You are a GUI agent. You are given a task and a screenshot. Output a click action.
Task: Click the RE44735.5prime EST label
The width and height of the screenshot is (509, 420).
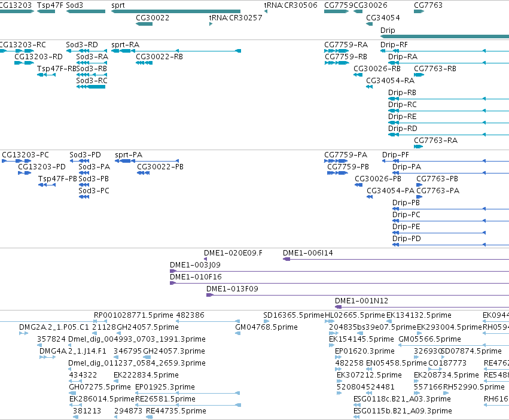(x=176, y=411)
